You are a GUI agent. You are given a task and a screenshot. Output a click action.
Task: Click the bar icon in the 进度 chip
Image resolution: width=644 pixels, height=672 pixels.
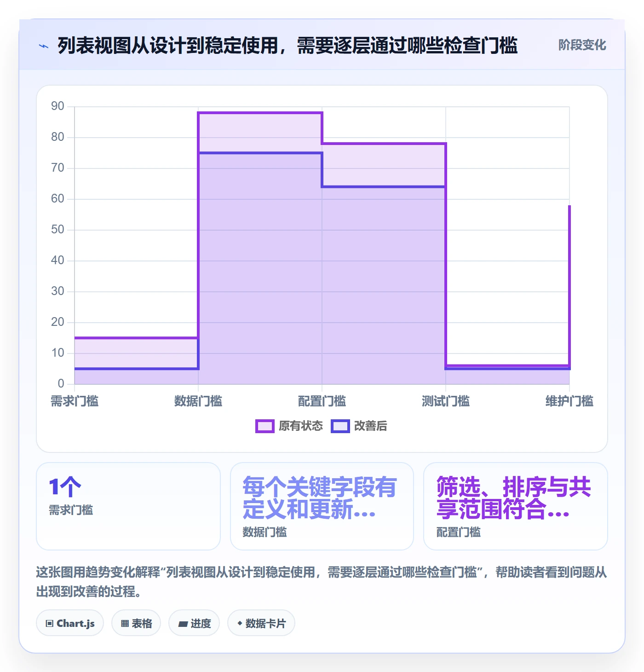click(183, 624)
